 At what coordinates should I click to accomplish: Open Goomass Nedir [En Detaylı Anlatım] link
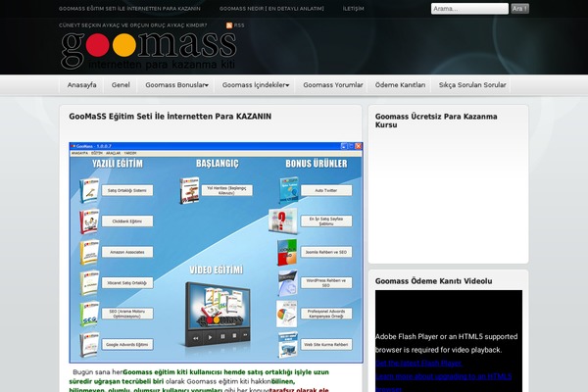point(271,9)
